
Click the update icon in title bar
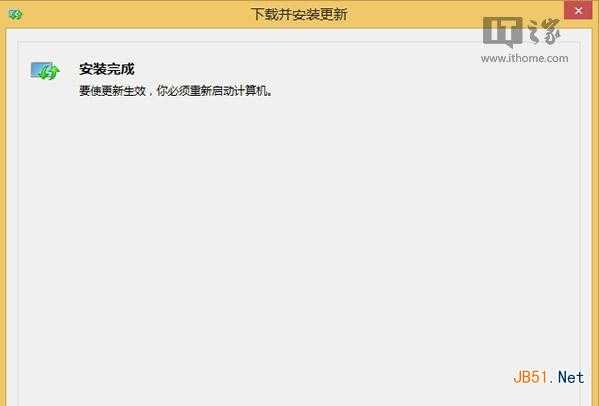pyautogui.click(x=15, y=15)
